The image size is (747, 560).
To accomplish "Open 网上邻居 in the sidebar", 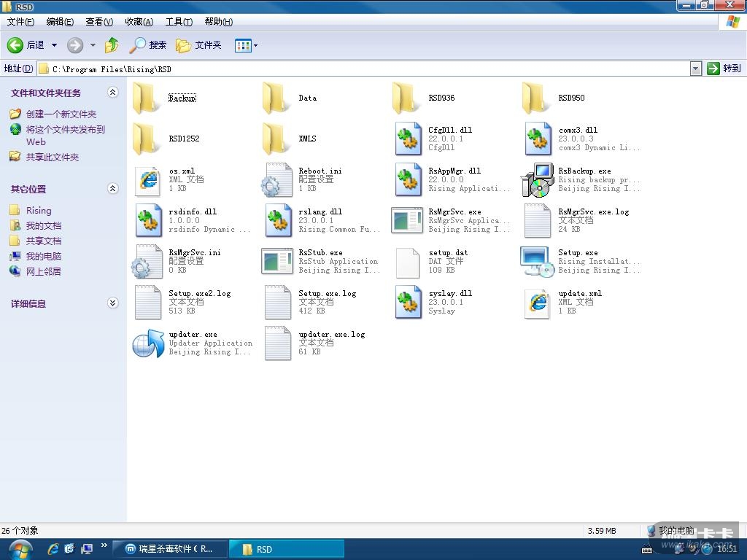I will pyautogui.click(x=43, y=271).
